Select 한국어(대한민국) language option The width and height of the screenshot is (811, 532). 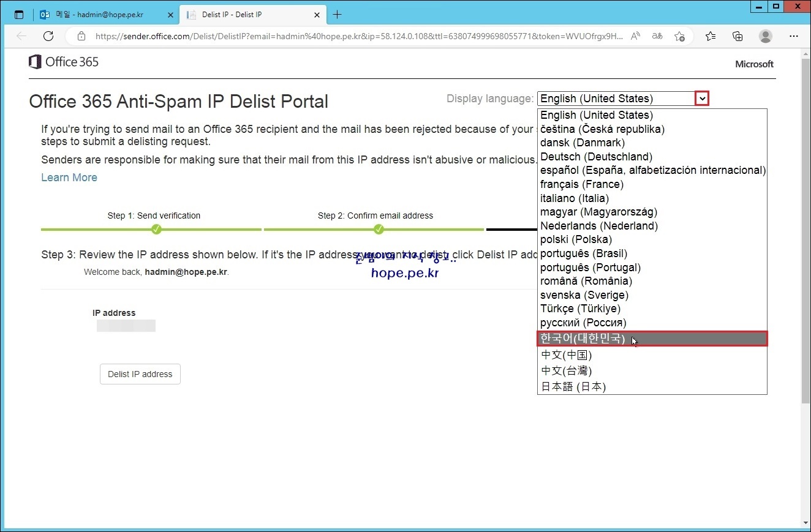652,339
